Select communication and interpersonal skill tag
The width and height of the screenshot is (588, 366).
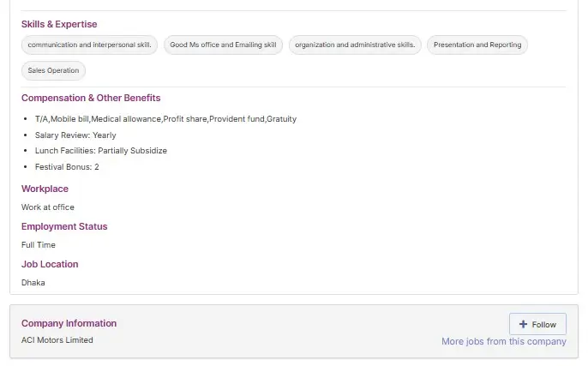89,45
